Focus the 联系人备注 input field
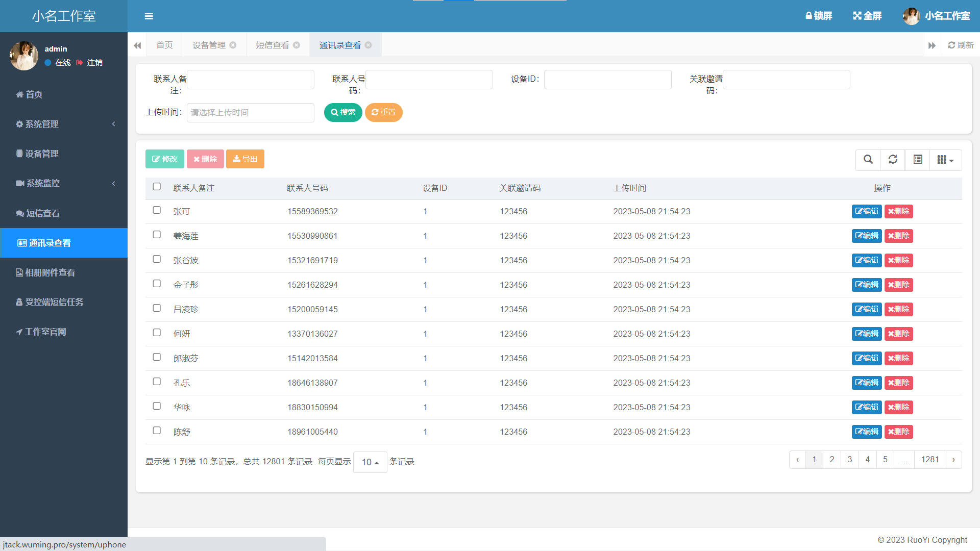The image size is (980, 551). (x=250, y=80)
